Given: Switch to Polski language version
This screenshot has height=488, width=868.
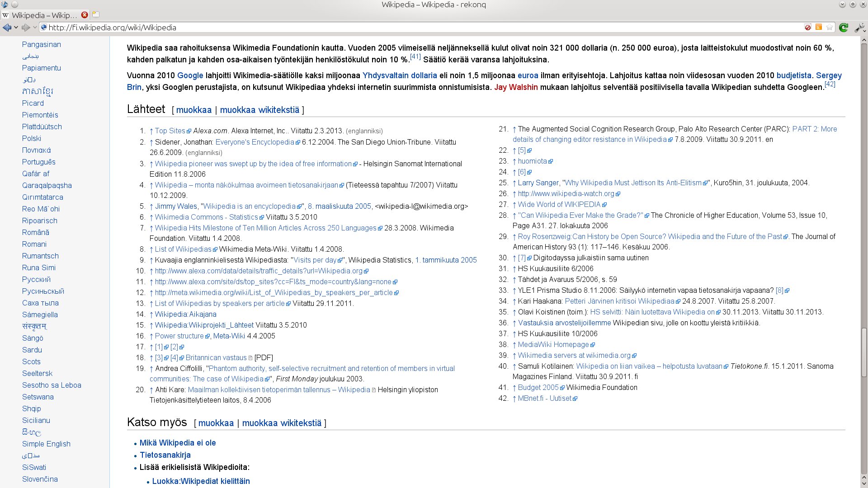Looking at the screenshot, I should [32, 139].
